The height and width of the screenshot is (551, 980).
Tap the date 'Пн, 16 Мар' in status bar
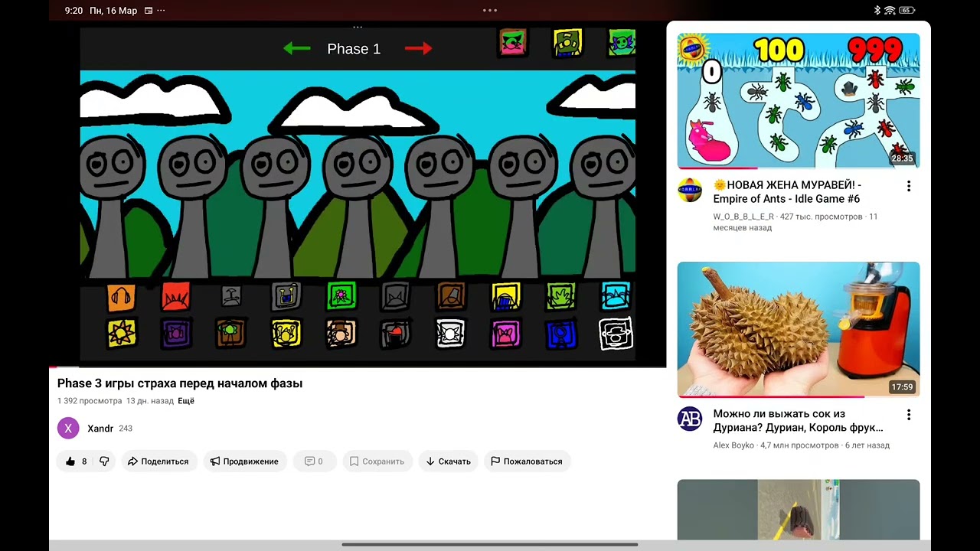coord(113,11)
